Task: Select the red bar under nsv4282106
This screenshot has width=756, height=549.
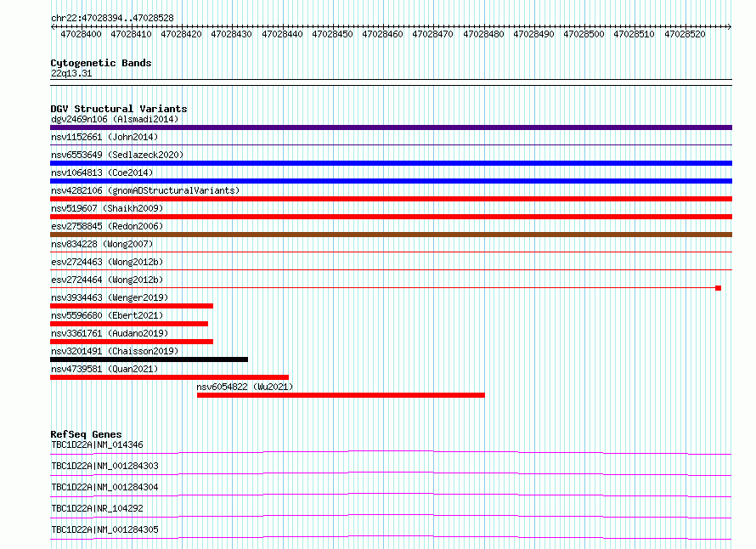Action: (391, 199)
